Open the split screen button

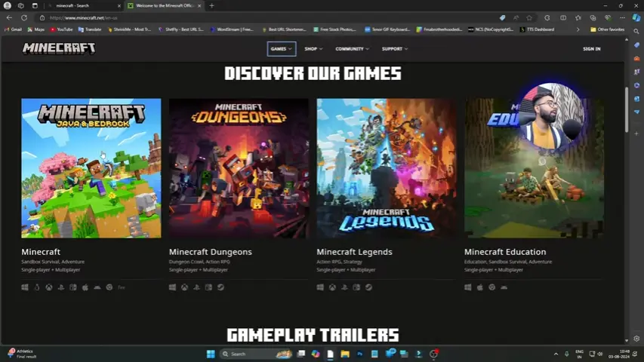coord(563,17)
